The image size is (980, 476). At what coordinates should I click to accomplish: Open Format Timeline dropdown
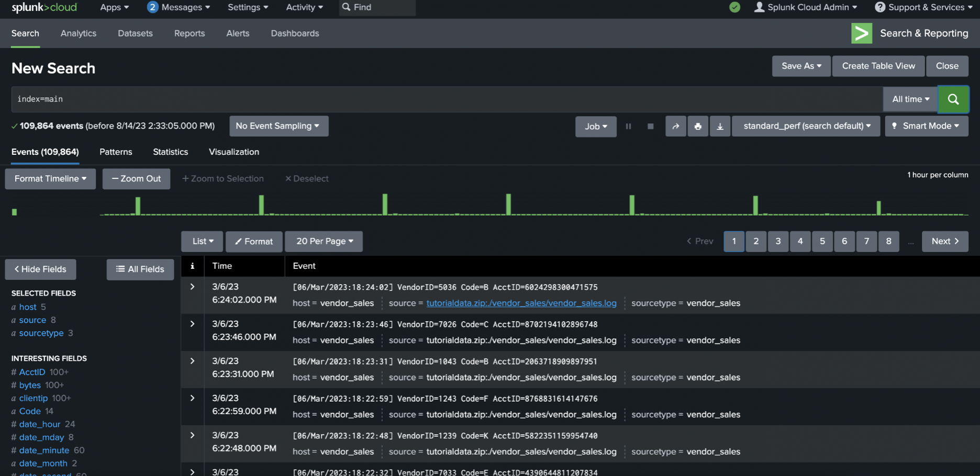point(50,179)
